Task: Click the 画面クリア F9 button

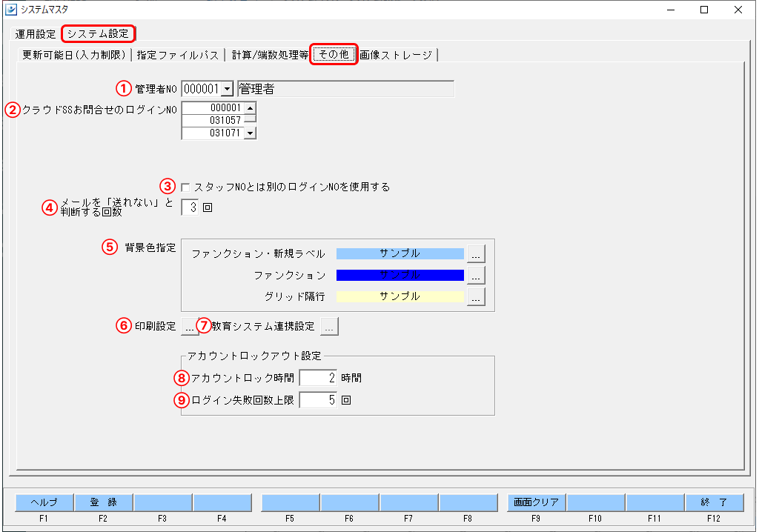Action: [537, 502]
